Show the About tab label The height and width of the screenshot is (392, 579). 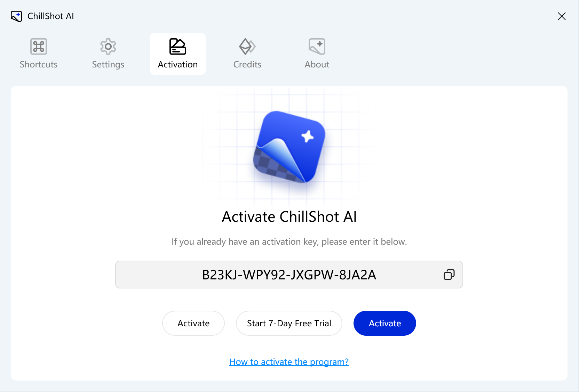[x=317, y=65]
